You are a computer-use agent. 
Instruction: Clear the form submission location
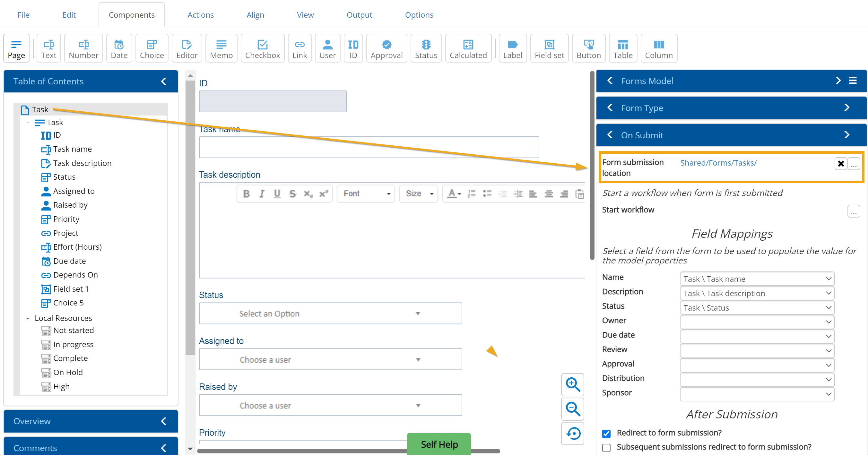click(x=840, y=164)
